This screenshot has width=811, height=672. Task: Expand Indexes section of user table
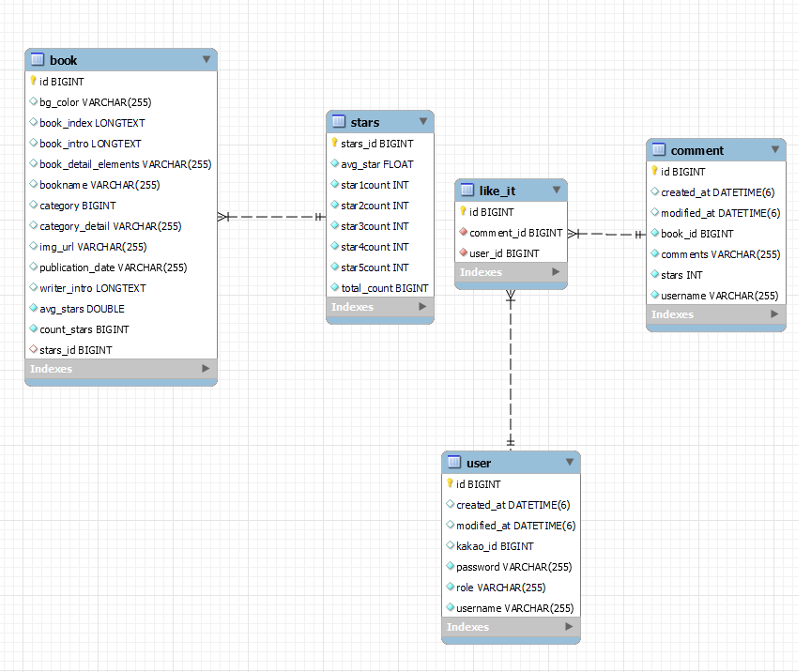click(569, 626)
